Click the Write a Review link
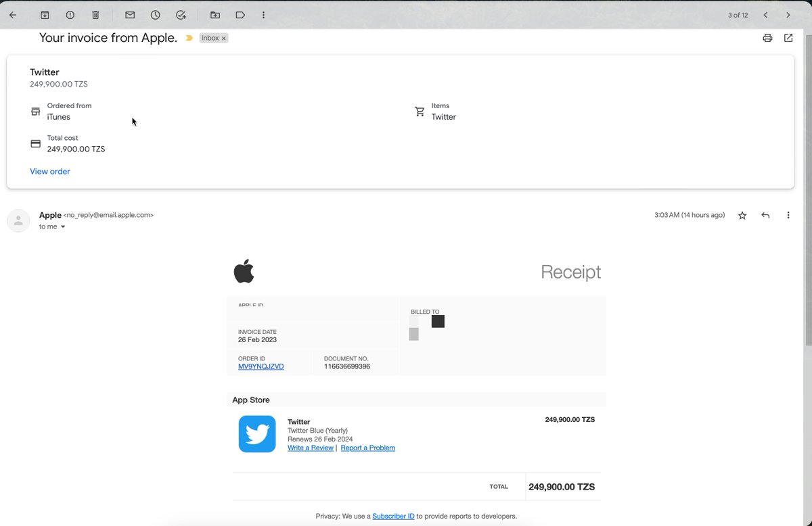 point(311,448)
